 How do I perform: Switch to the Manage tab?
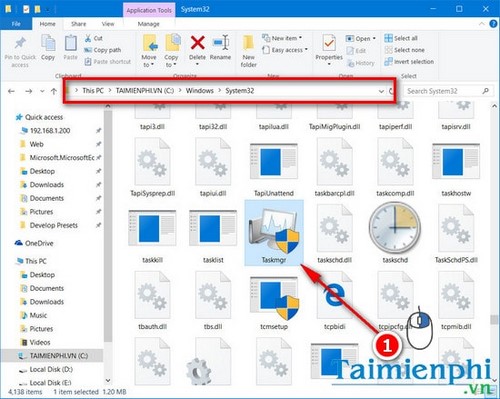pyautogui.click(x=148, y=24)
